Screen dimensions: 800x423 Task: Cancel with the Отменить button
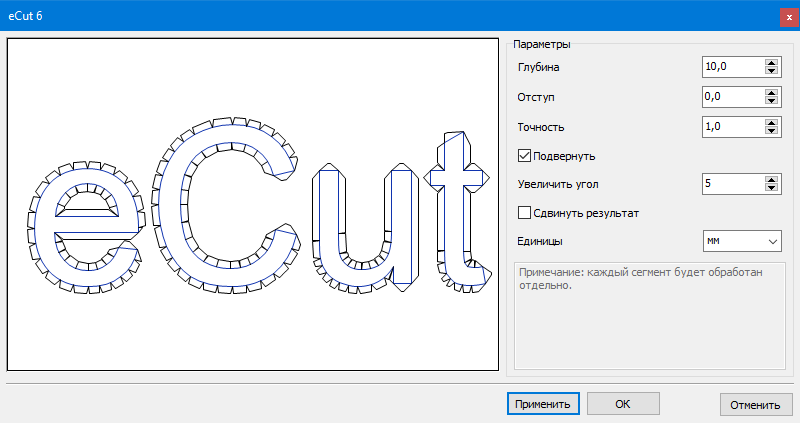tap(756, 405)
